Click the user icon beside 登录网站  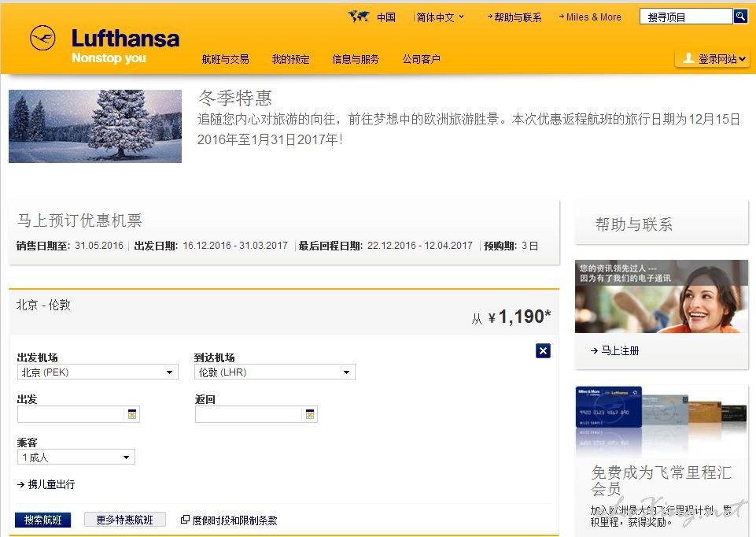pos(688,59)
